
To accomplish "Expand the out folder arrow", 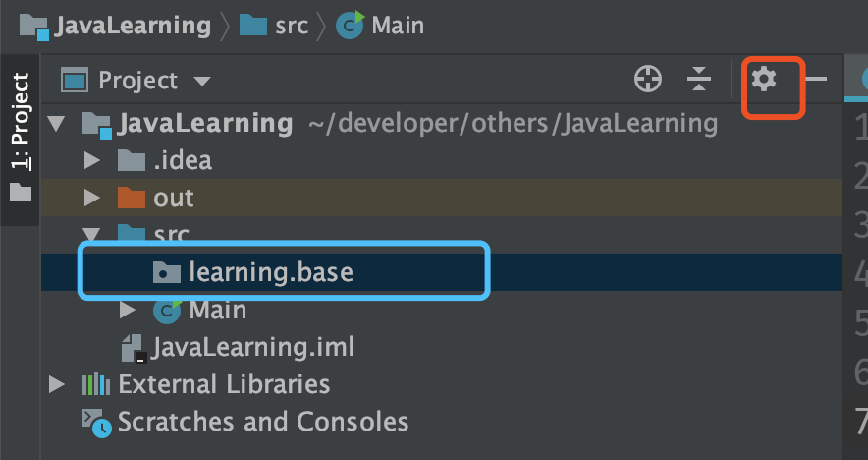I will [x=93, y=198].
